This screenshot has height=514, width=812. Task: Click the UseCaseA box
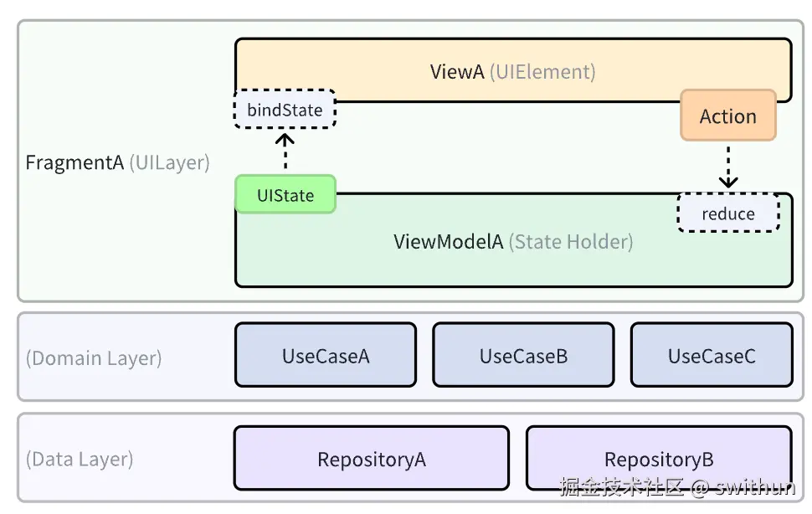click(325, 356)
